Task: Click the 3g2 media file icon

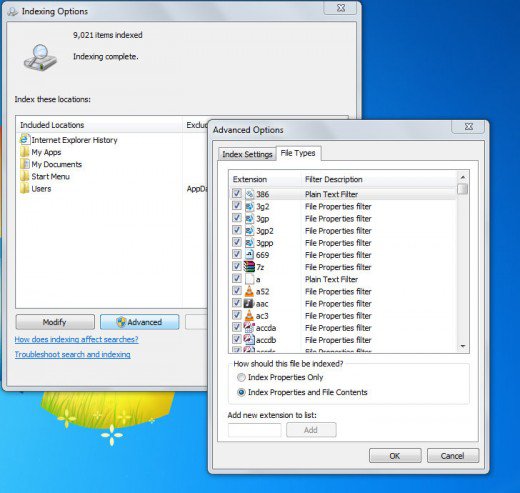Action: coord(249,206)
